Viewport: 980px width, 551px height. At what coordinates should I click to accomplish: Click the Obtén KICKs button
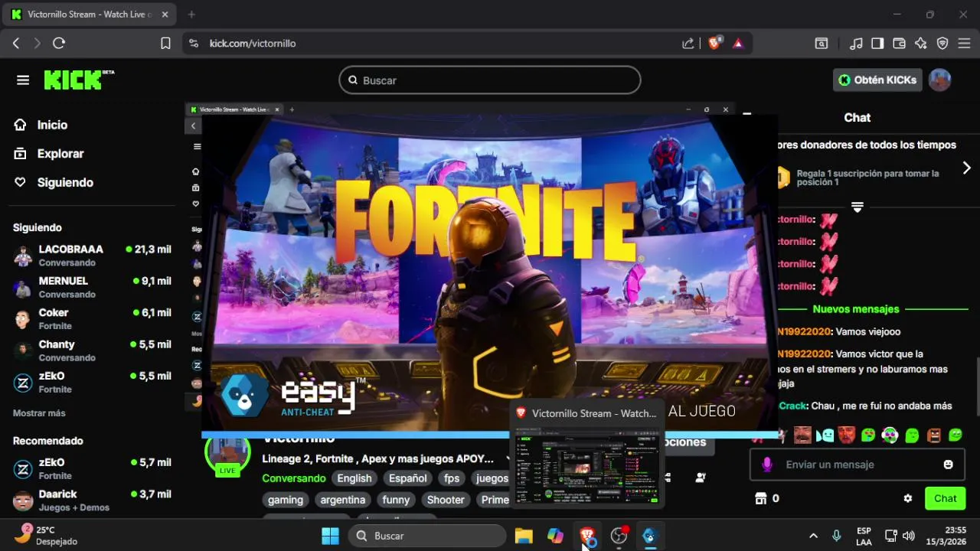pyautogui.click(x=877, y=80)
